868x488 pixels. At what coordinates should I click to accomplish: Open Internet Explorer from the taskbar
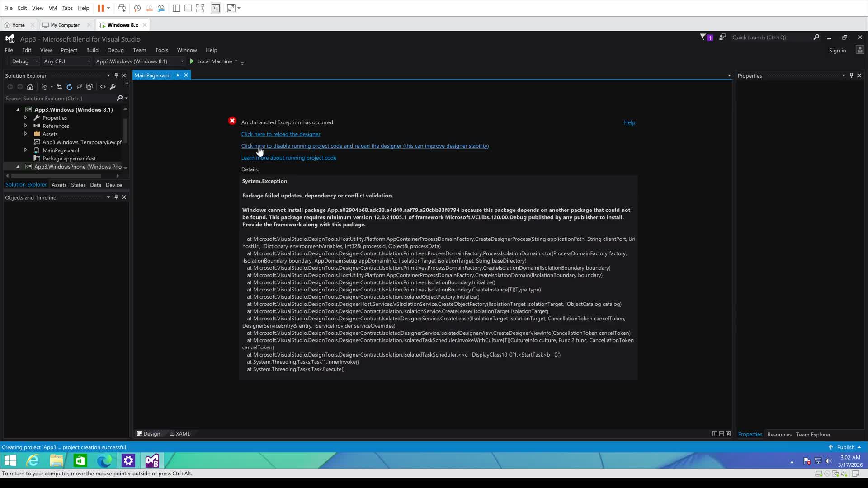coord(33,460)
